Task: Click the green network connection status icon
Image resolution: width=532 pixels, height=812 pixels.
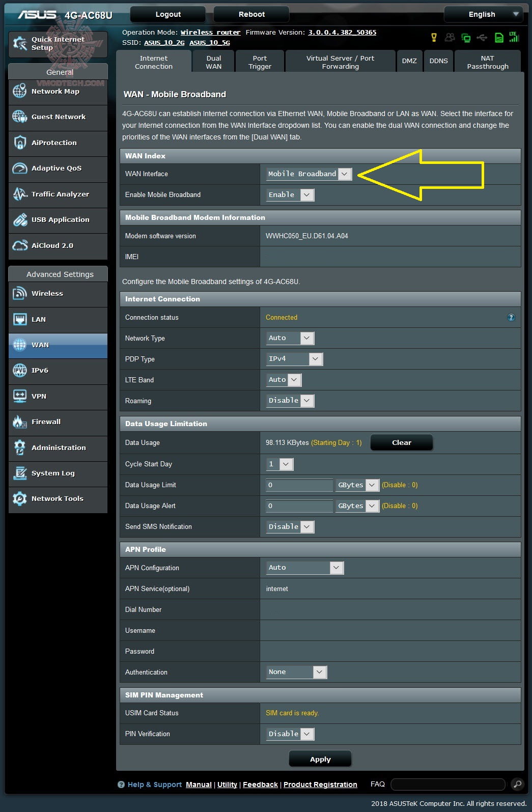Action: tap(466, 37)
